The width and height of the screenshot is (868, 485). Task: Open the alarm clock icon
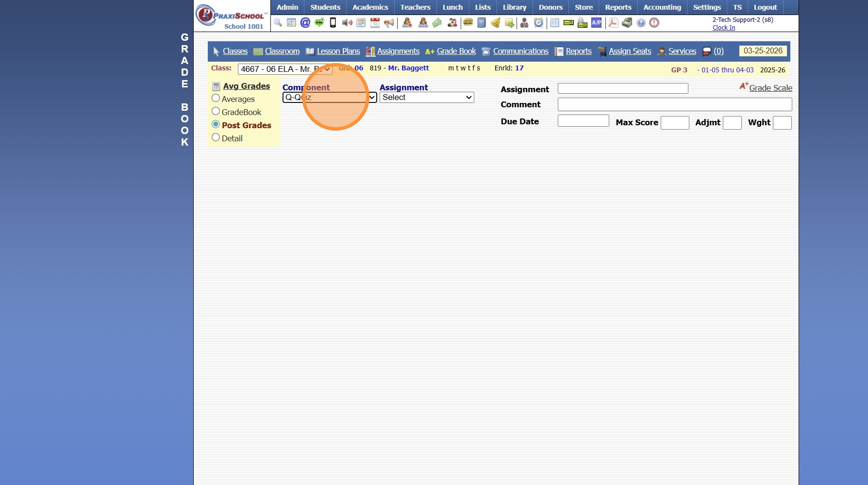pyautogui.click(x=538, y=23)
